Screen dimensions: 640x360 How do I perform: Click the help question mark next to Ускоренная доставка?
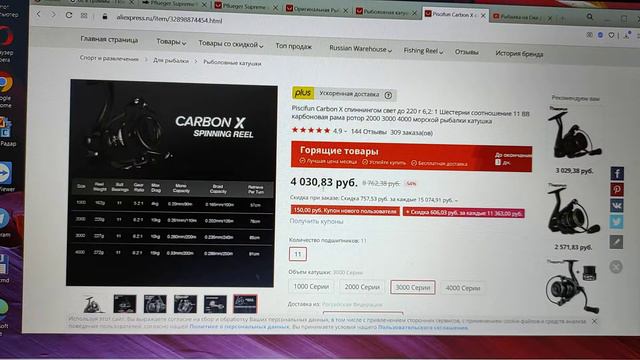pyautogui.click(x=388, y=96)
